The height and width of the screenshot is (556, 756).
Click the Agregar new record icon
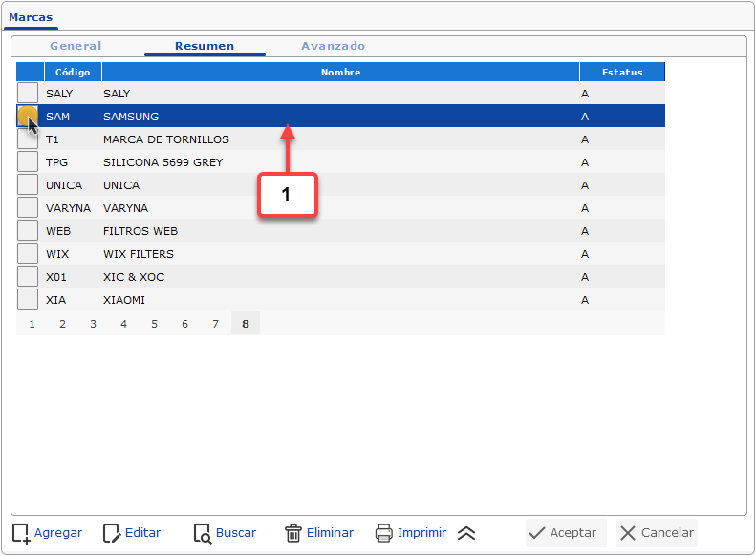(21, 533)
